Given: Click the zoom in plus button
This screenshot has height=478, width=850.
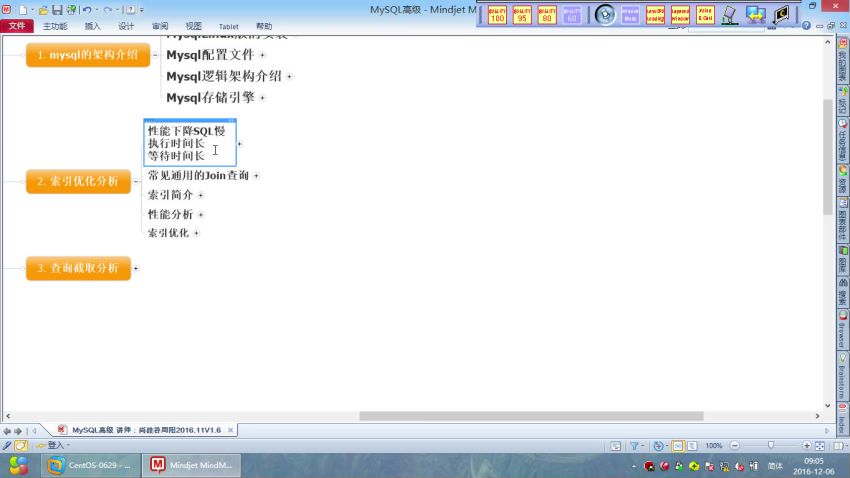Looking at the screenshot, I should [807, 445].
